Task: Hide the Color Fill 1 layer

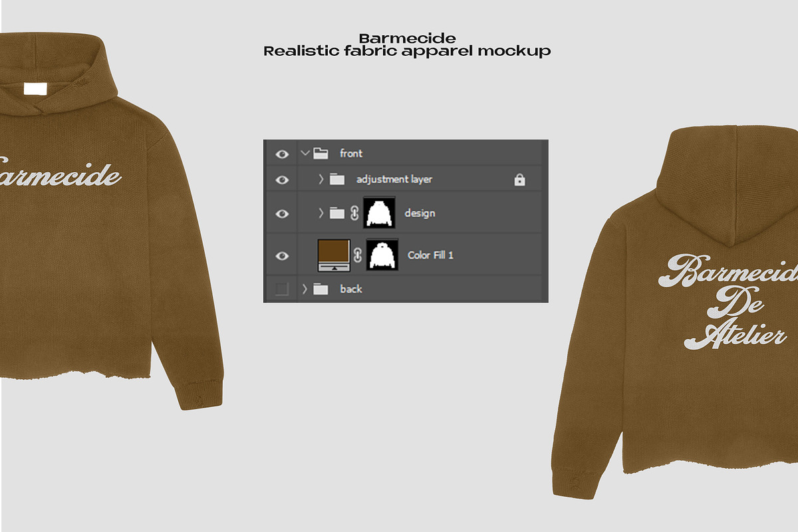Action: [x=282, y=255]
